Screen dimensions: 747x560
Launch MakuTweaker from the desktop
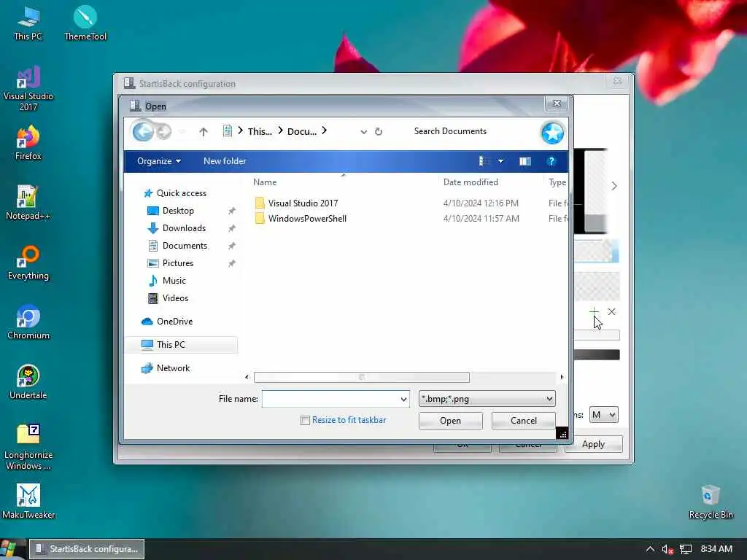28,502
